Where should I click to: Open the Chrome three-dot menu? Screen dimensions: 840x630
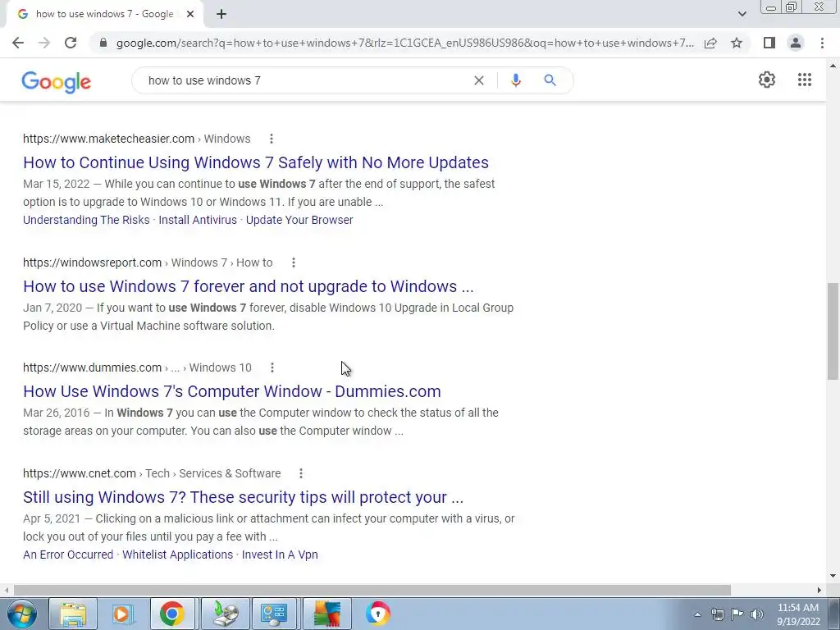(x=822, y=43)
